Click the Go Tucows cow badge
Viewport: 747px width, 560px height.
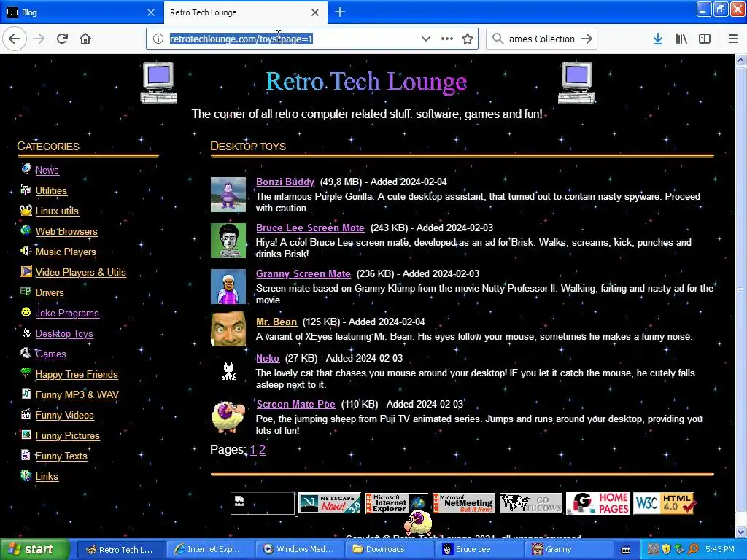531,503
